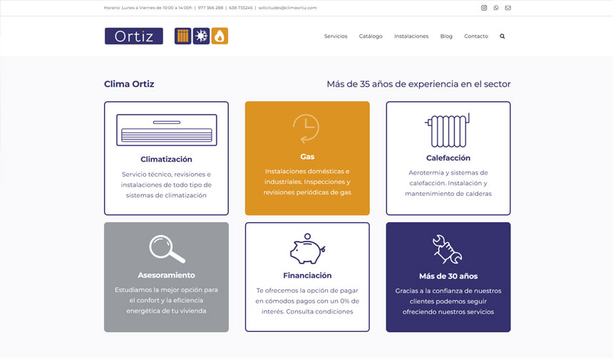Image resolution: width=613 pixels, height=364 pixels.
Task: Open the search magnifier in navigation
Action: 503,36
